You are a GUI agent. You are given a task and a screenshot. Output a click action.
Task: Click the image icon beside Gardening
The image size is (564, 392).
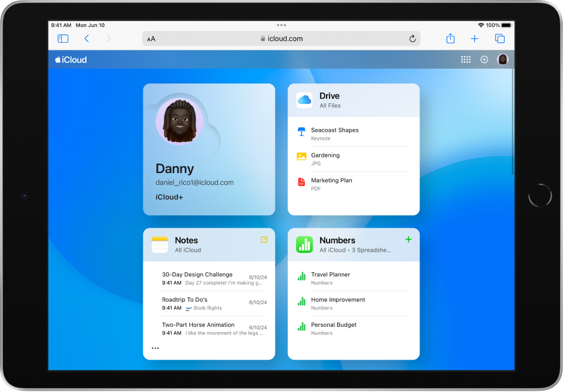[301, 156]
